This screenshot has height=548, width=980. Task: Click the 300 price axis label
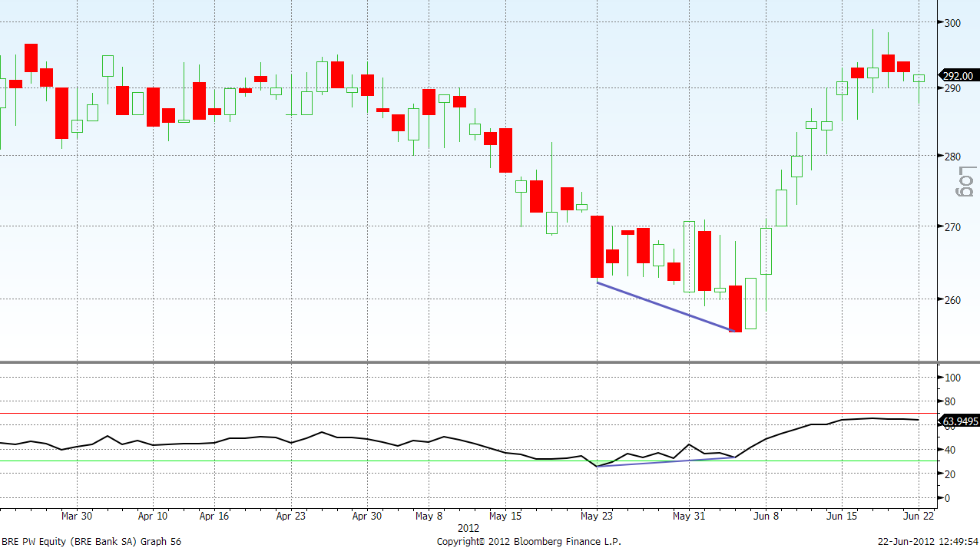952,23
